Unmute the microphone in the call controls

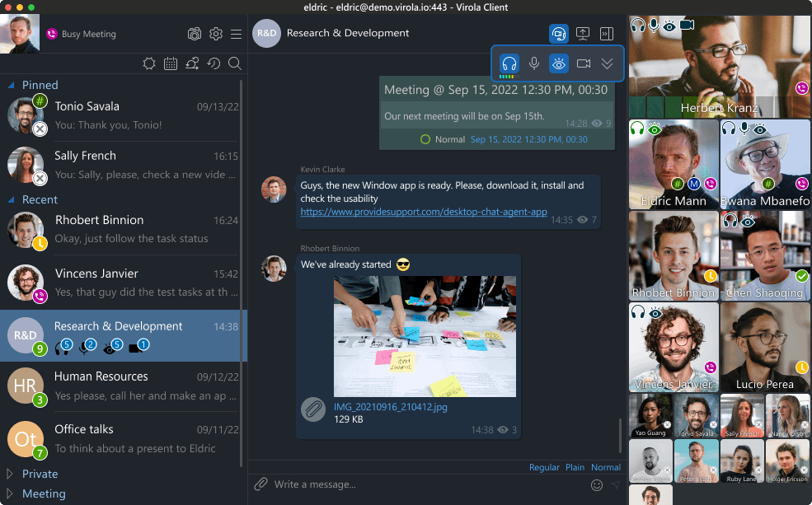534,63
